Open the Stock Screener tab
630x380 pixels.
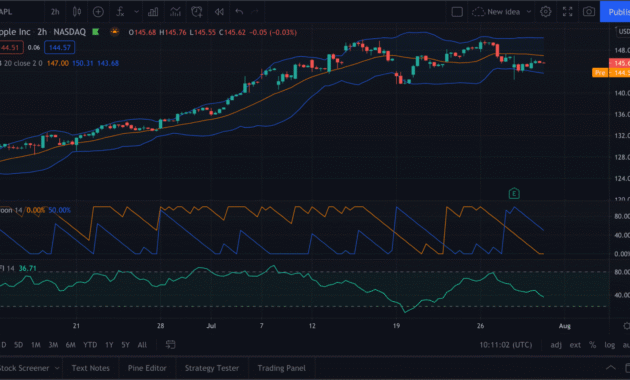click(25, 368)
